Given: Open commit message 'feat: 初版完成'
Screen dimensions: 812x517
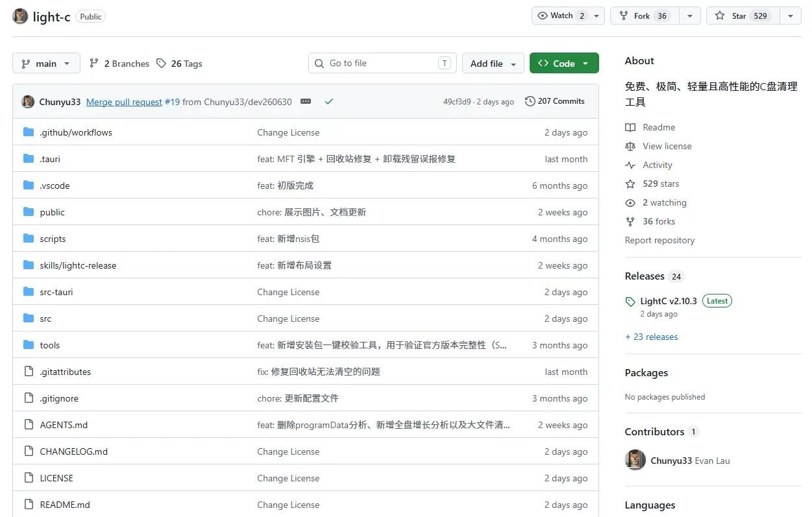Looking at the screenshot, I should point(286,186).
